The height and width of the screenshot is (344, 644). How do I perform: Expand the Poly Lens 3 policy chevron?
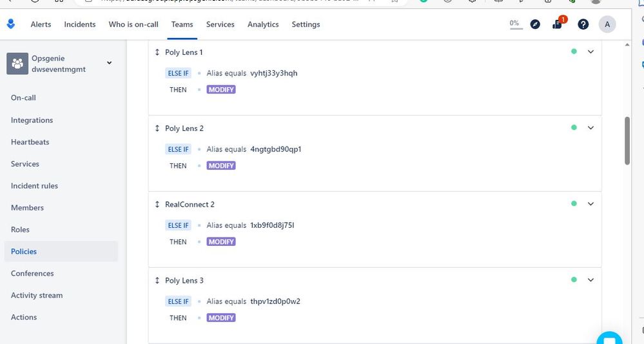point(590,280)
